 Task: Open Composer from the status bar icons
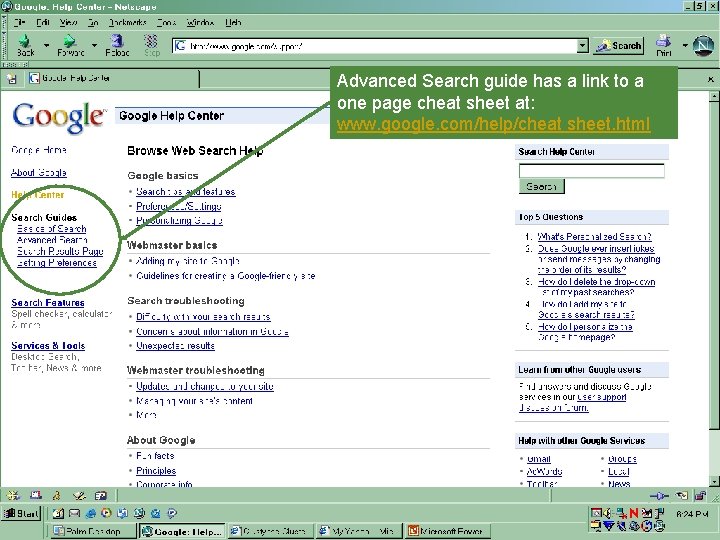pos(79,495)
